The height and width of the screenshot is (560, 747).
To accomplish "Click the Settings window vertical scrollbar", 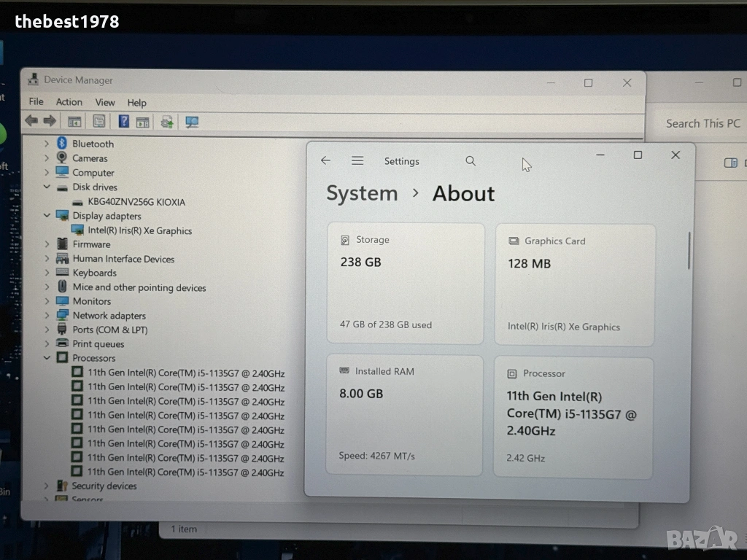I will [689, 250].
